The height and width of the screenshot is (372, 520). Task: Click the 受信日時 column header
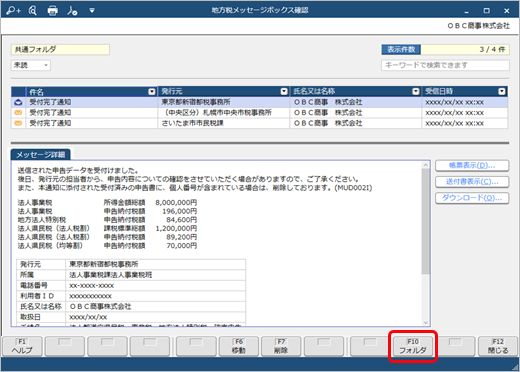465,91
